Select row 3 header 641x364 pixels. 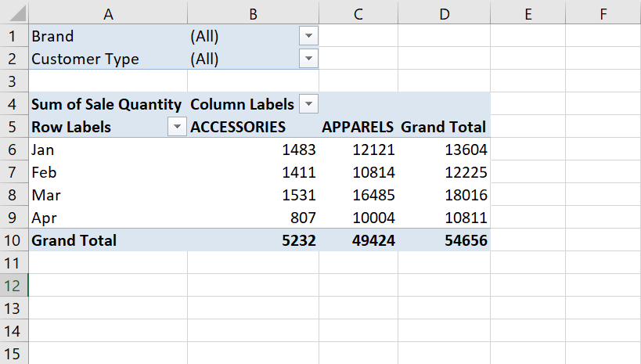click(x=13, y=81)
